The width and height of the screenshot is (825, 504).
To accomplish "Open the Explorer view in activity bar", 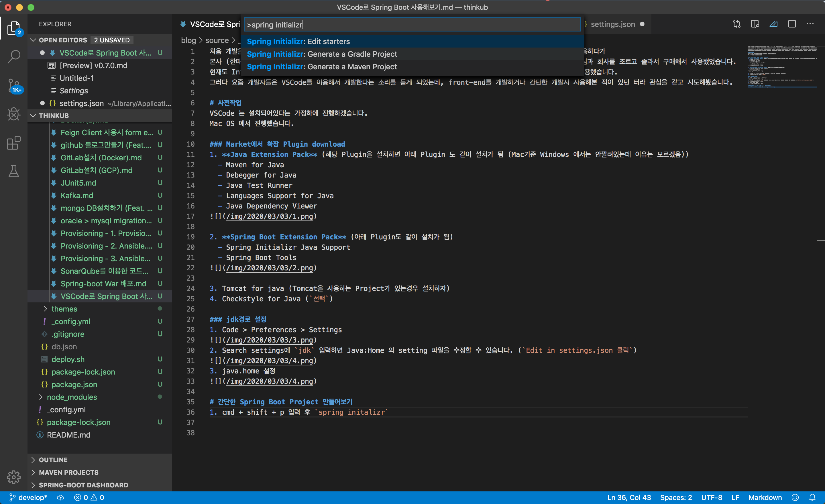I will pos(14,28).
